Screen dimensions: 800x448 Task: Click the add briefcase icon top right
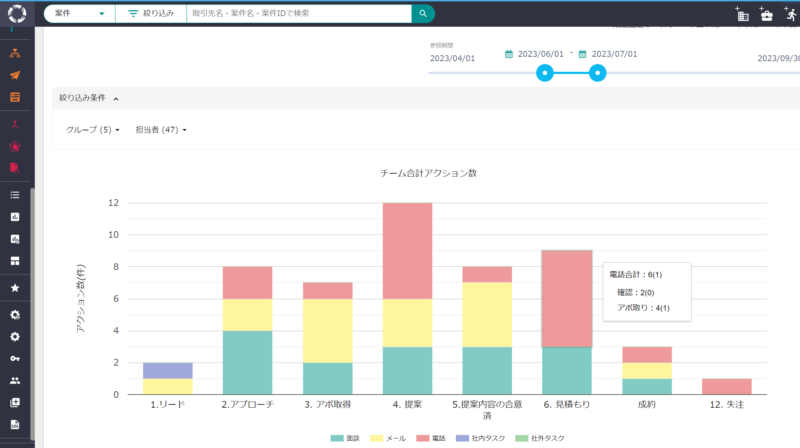click(766, 14)
